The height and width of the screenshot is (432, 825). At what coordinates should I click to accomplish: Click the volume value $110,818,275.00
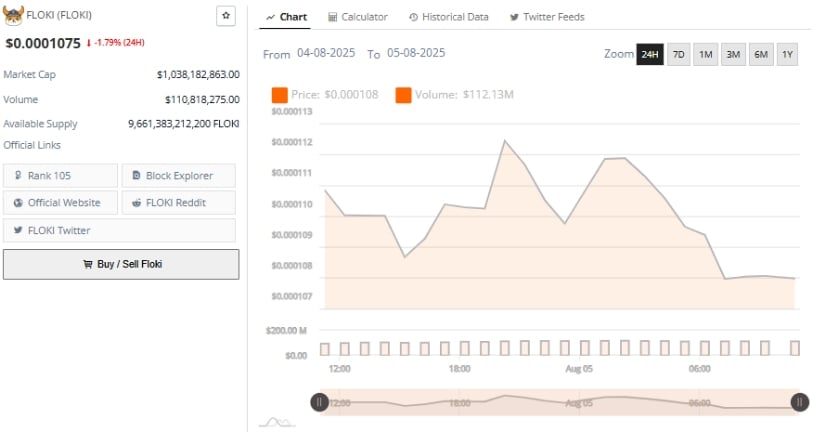[203, 99]
